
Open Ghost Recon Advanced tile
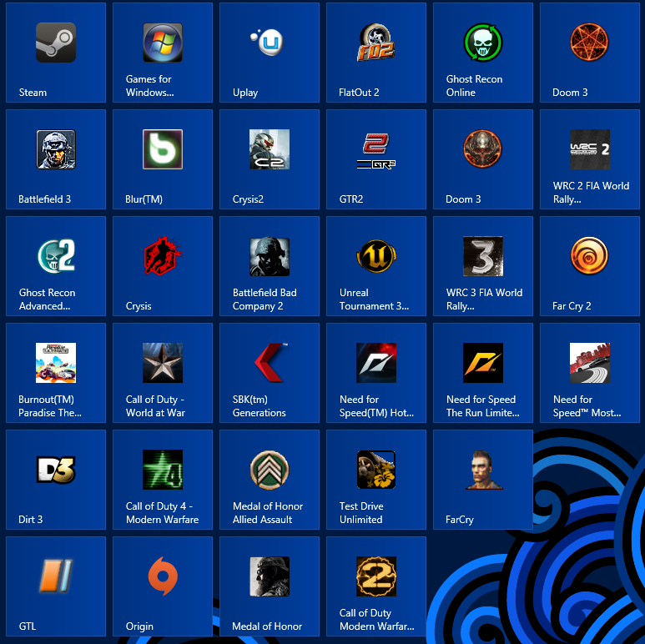tap(56, 266)
